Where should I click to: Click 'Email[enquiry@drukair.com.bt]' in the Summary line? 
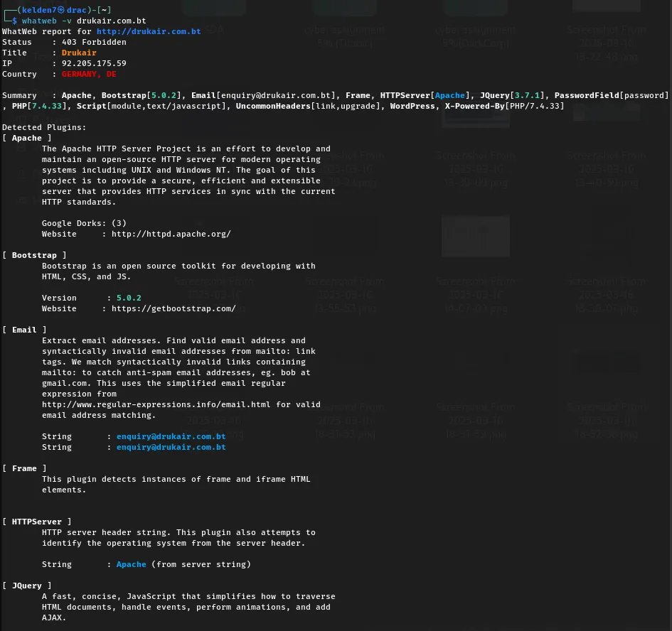click(x=263, y=95)
